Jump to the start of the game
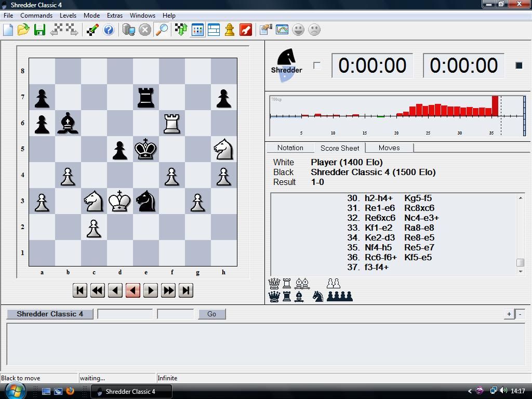 click(x=80, y=290)
